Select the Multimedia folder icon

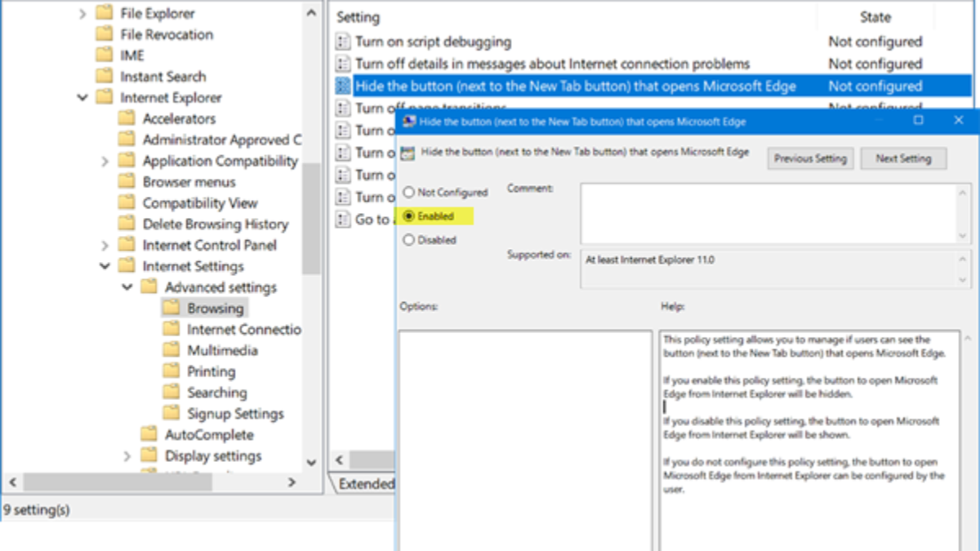coord(171,350)
